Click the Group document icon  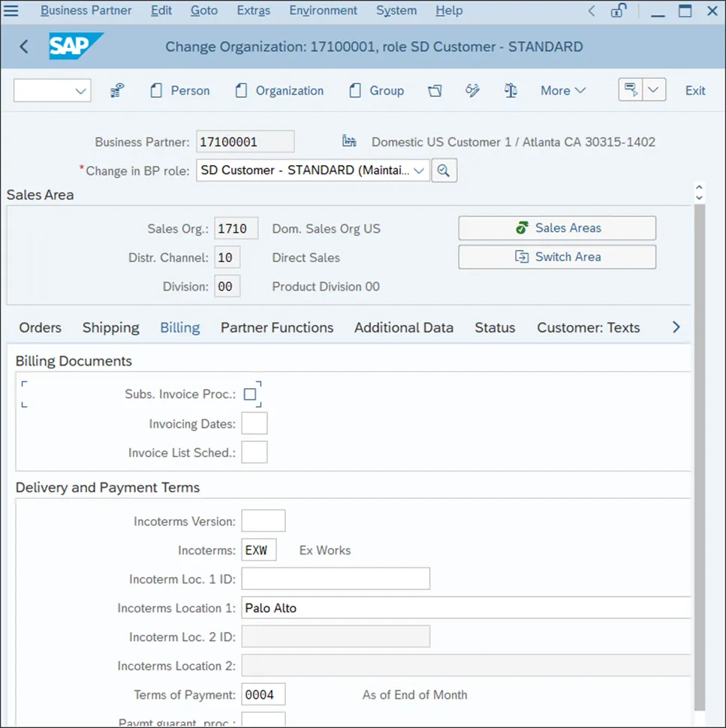[355, 90]
